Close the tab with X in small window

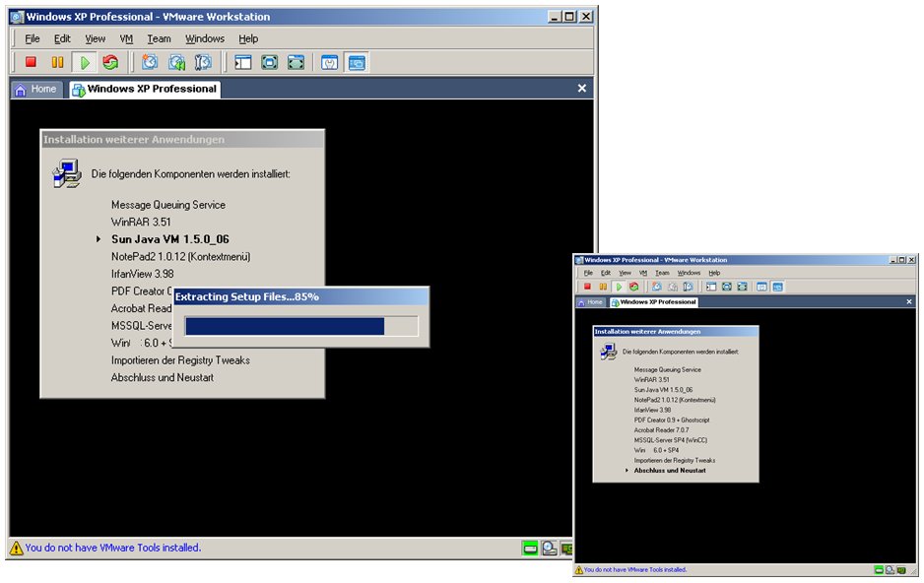pos(908,301)
